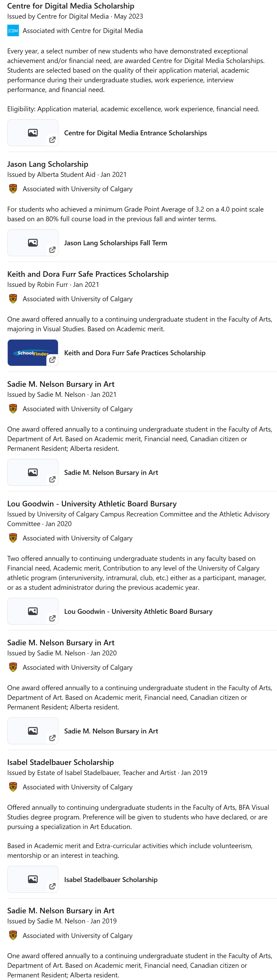This screenshot has width=277, height=980.
Task: Click the Centre for Digital Media media thumbnail
Action: 33,133
